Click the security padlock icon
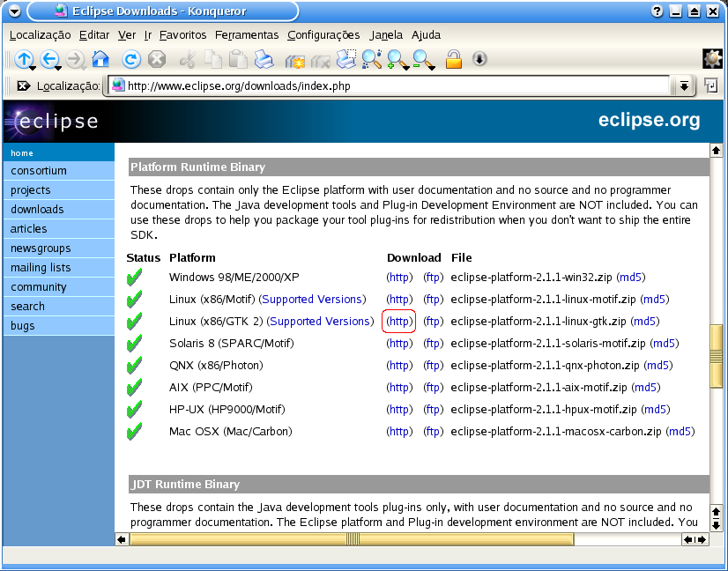The width and height of the screenshot is (728, 571). [453, 59]
